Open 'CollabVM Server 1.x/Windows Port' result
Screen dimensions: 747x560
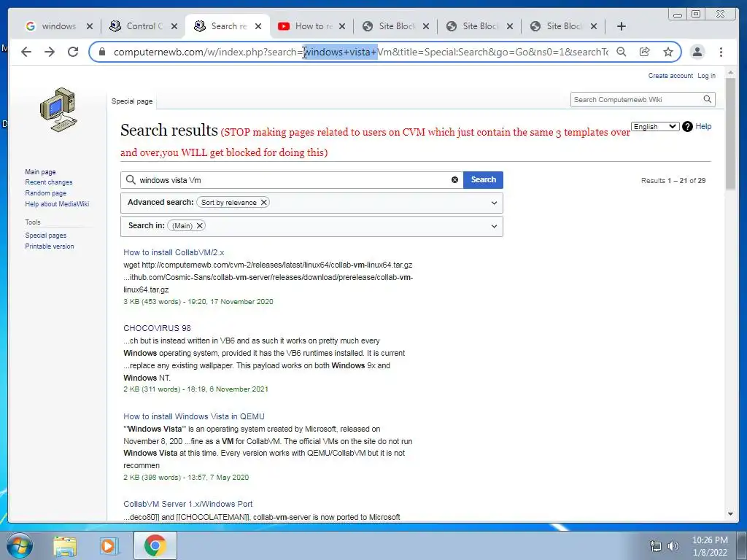pyautogui.click(x=187, y=504)
